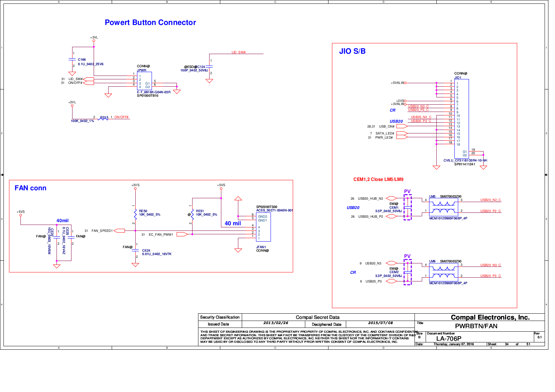The height and width of the screenshot is (392, 555).
Task: Select the RE51 10K resistor
Action: [192, 214]
